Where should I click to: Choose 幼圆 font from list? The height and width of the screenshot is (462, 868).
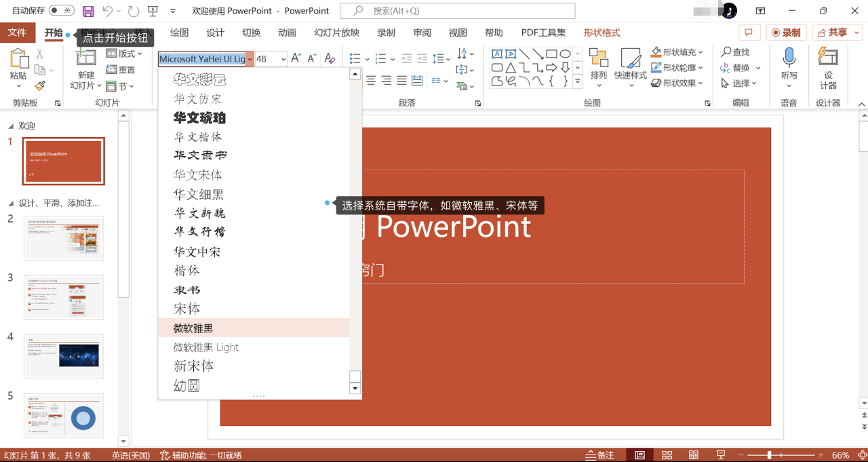point(254,386)
